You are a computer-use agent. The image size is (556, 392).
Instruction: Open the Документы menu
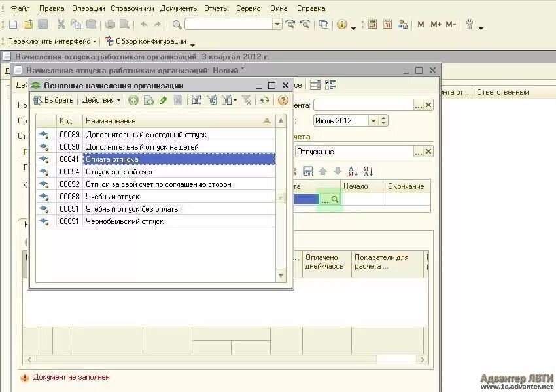pyautogui.click(x=179, y=8)
